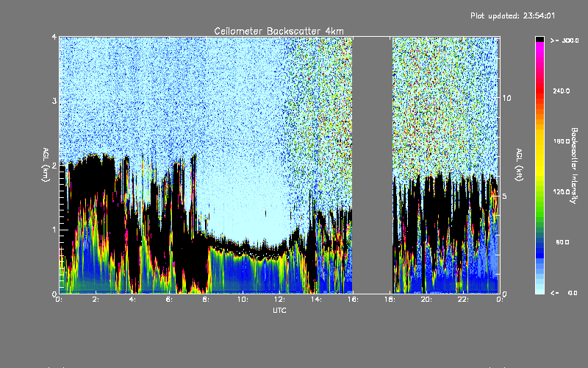The height and width of the screenshot is (368, 588).
Task: Click the pale cyan bottom swatch of colorbar
Action: pyautogui.click(x=539, y=291)
